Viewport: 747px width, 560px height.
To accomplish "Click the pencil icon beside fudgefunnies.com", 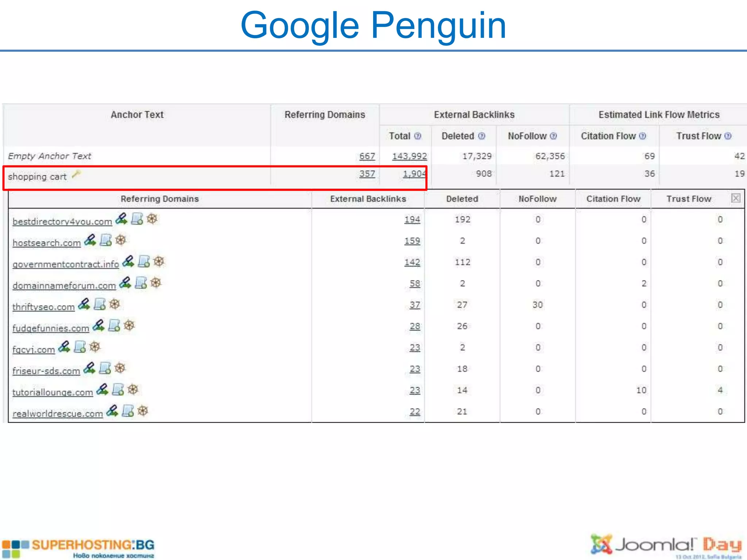I will tap(99, 325).
